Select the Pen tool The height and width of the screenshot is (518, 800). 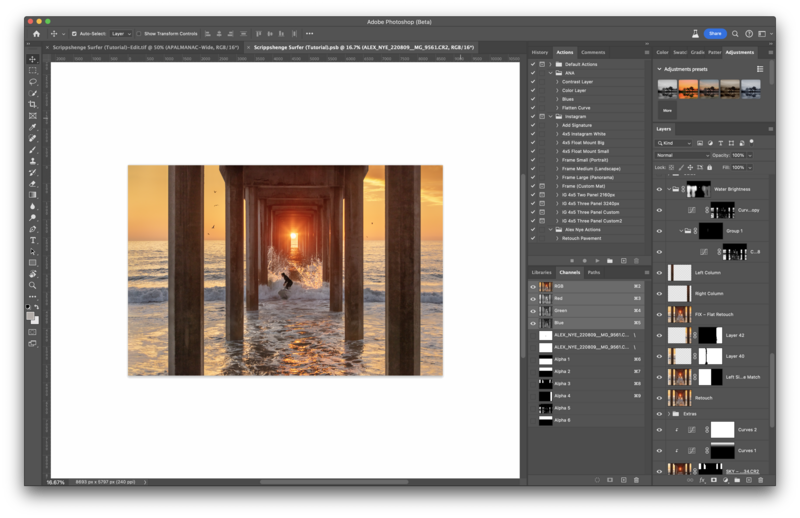[33, 229]
